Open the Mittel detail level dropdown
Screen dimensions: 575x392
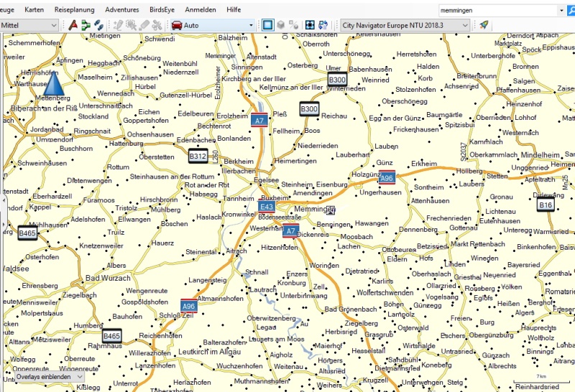pyautogui.click(x=55, y=25)
